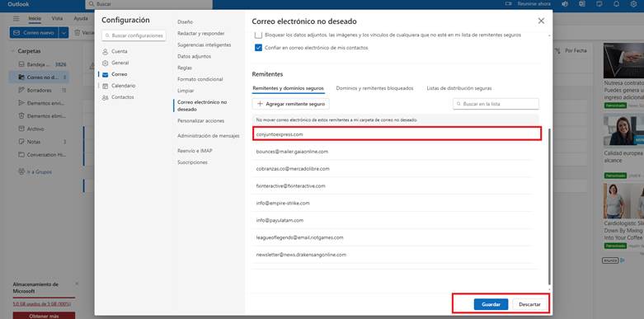Viewport: 644px width, 319px height.
Task: Open Borradores folder in background
Action: point(39,90)
